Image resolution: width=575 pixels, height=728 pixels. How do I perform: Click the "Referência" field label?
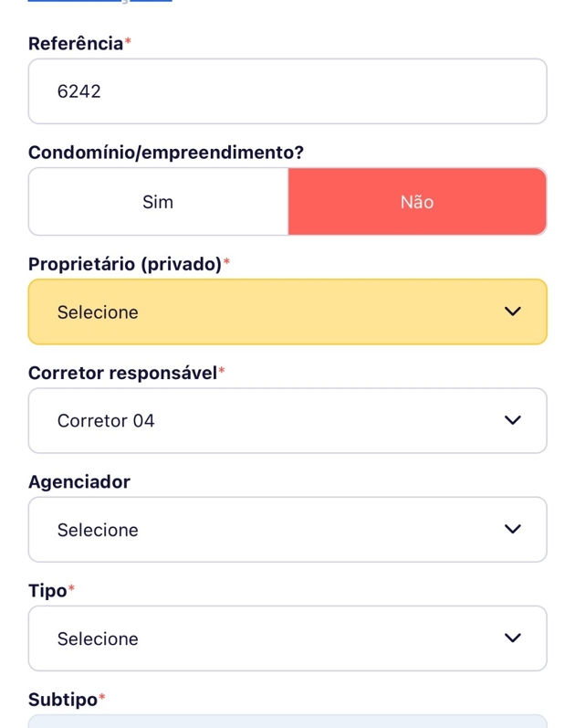[76, 44]
